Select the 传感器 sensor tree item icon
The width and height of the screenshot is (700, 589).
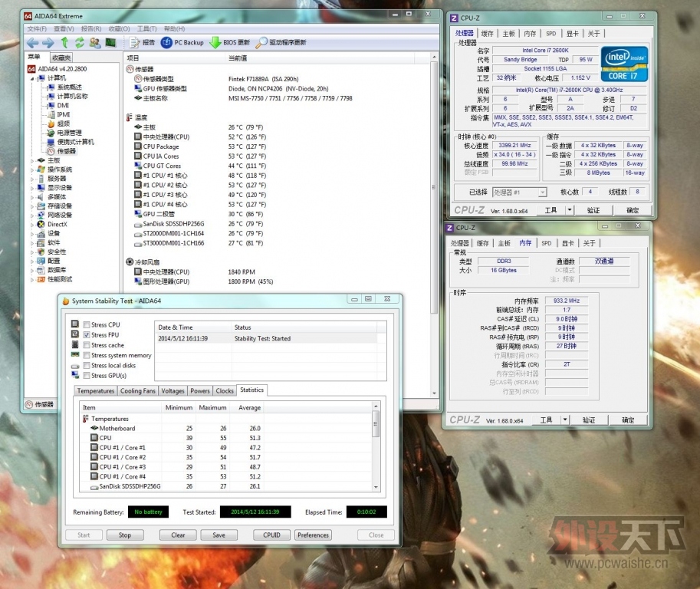(51, 151)
